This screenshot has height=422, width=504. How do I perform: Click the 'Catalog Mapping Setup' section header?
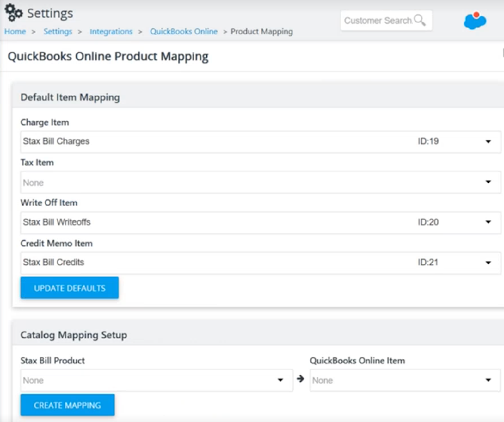tap(74, 335)
